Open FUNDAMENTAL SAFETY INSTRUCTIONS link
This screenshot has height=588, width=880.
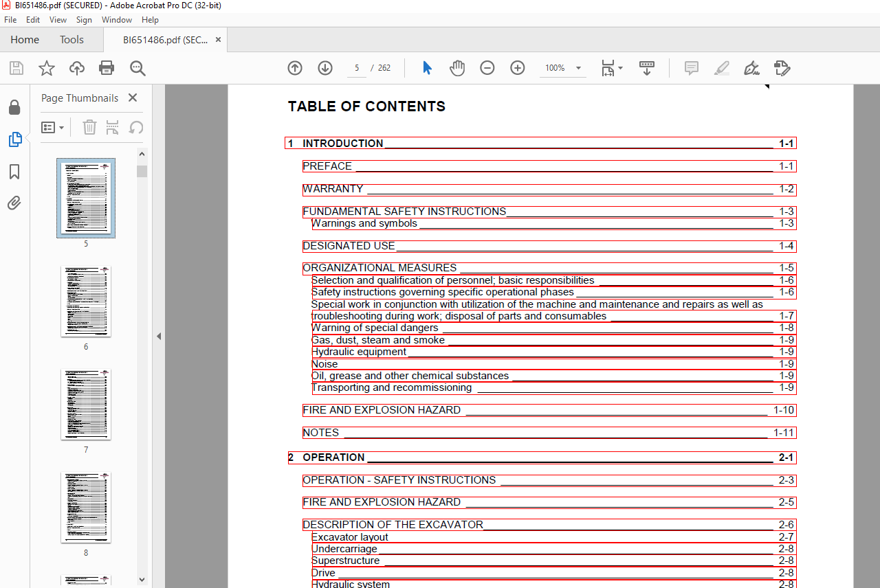pyautogui.click(x=549, y=212)
